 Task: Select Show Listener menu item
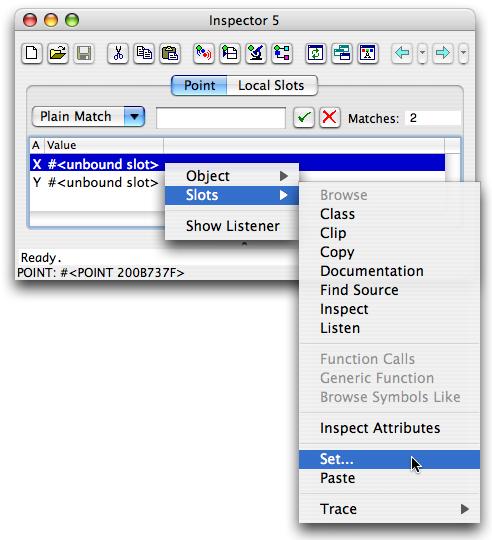pyautogui.click(x=232, y=226)
